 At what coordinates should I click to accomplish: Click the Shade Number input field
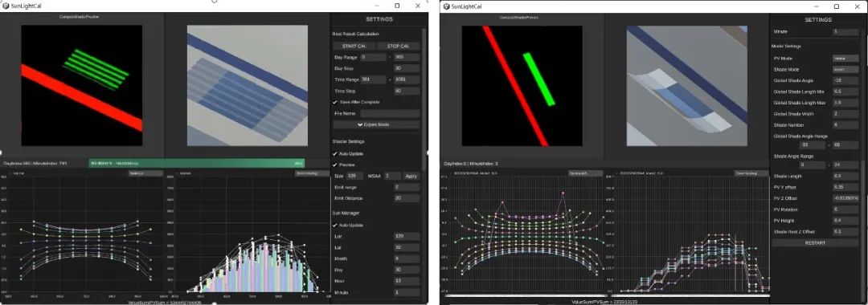click(845, 125)
